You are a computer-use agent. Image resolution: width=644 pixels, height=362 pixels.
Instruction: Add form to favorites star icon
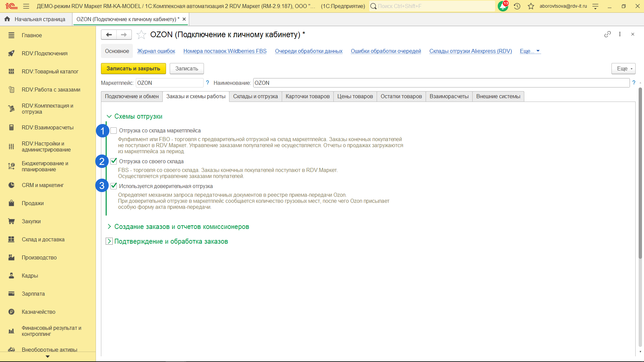coord(141,35)
